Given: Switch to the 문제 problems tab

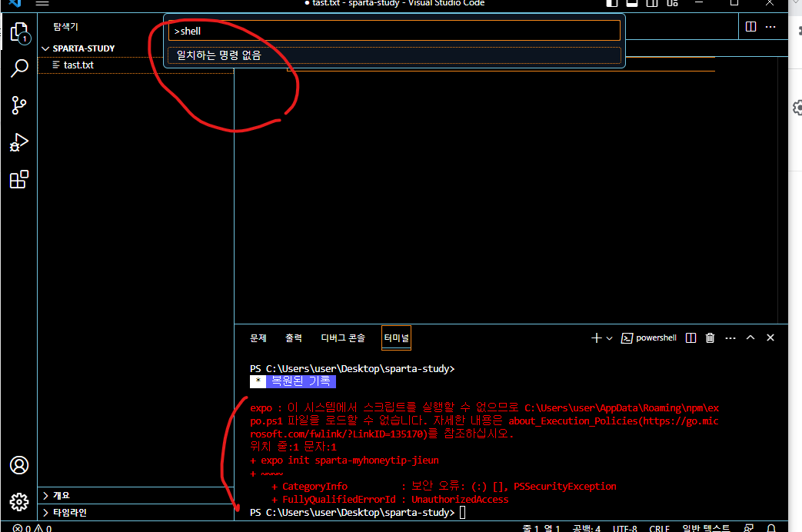Looking at the screenshot, I should pos(258,338).
